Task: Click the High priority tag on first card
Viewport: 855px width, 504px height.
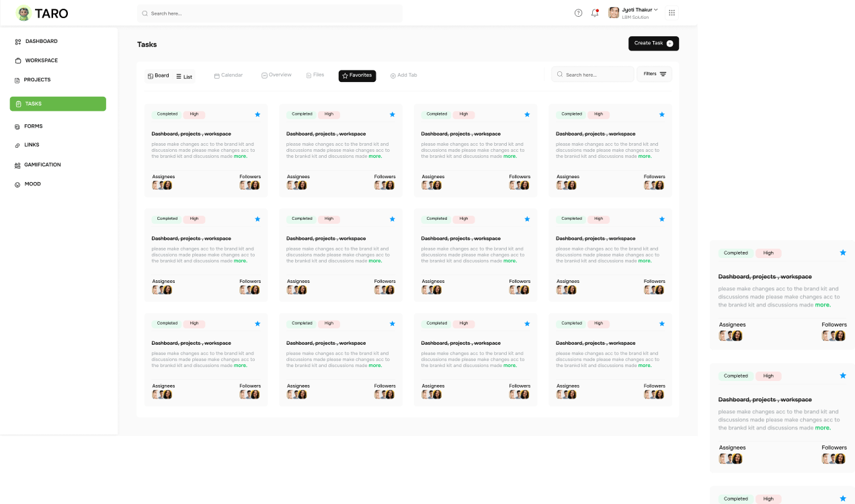Action: (194, 114)
